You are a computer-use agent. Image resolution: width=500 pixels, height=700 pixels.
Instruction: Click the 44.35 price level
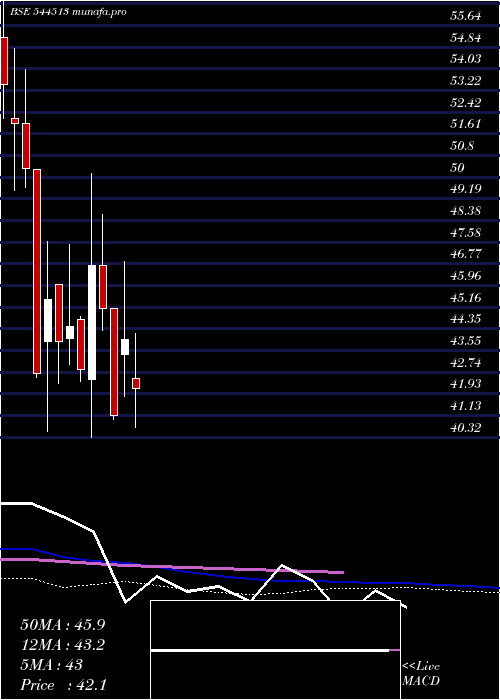click(466, 318)
